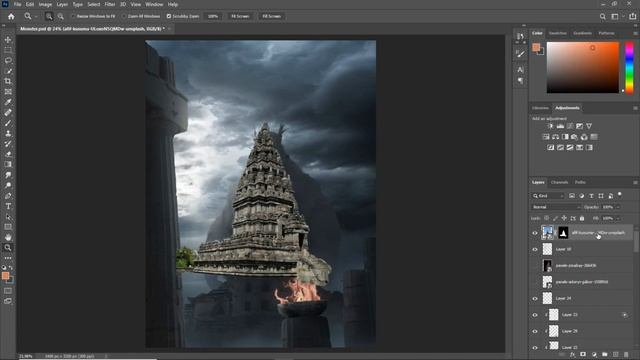Click the foreground color swatch in Color panel
Image resolution: width=640 pixels, height=360 pixels.
tap(536, 47)
